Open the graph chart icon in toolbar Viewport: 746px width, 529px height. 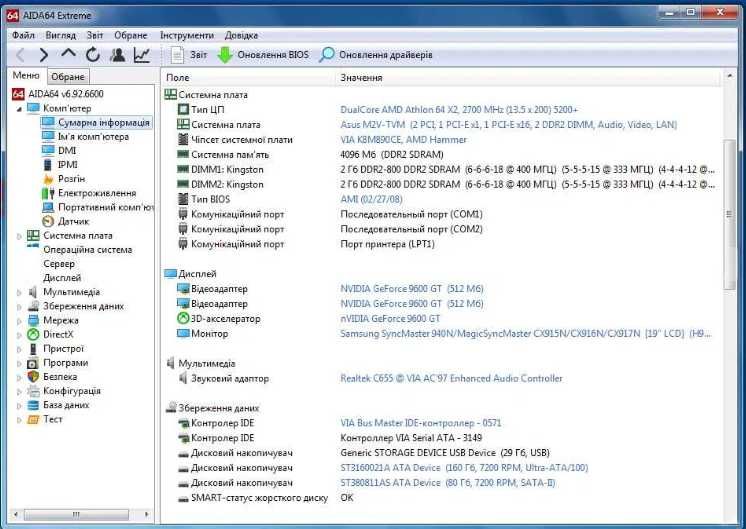click(142, 55)
